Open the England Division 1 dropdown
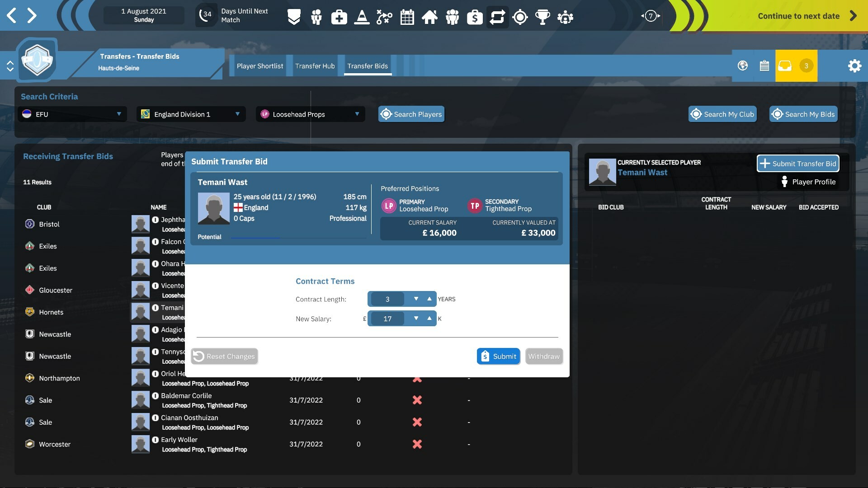Viewport: 868px width, 488px height. 190,114
